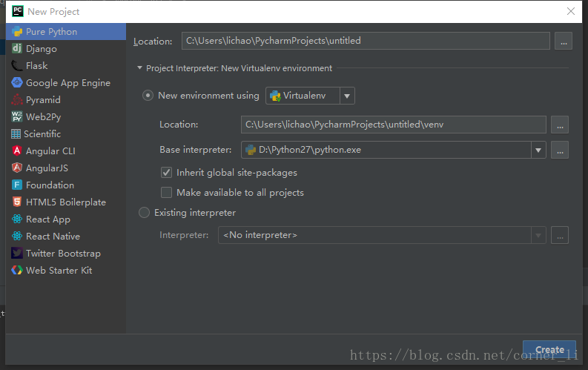
Task: Click the Create button
Action: point(549,350)
